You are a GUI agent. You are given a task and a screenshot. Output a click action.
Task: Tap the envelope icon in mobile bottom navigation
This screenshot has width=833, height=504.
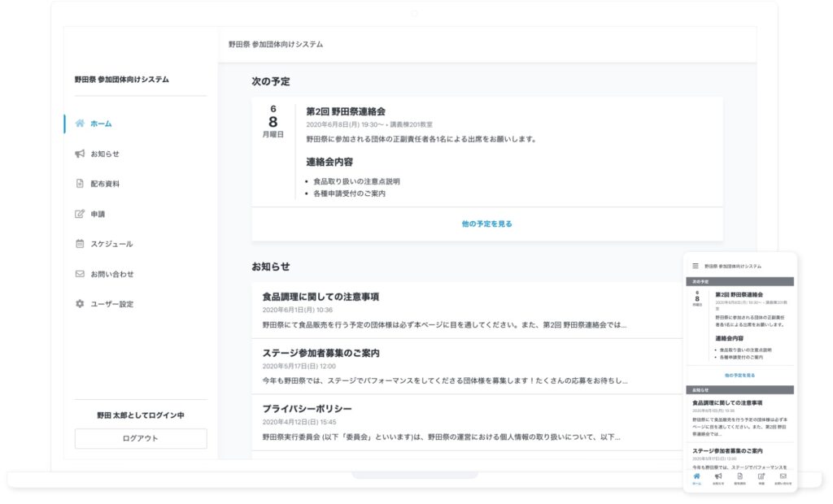(783, 477)
